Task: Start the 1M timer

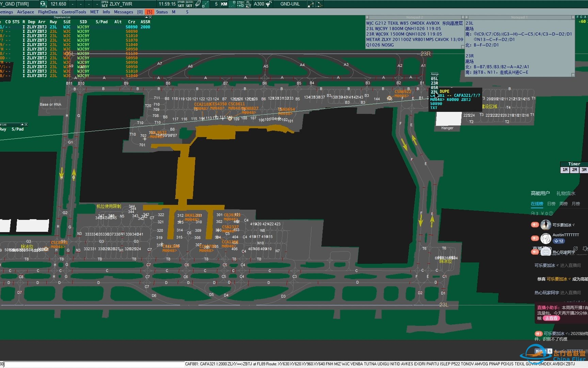Action: pyautogui.click(x=565, y=170)
